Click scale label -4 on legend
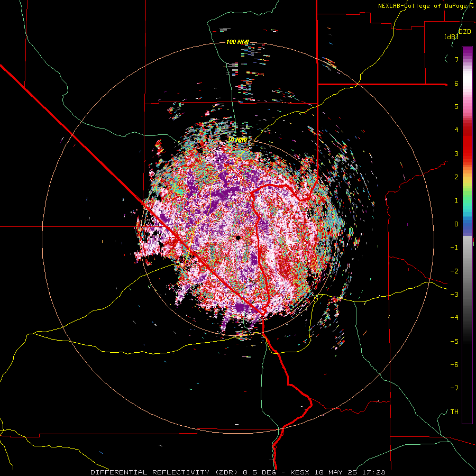 454,318
